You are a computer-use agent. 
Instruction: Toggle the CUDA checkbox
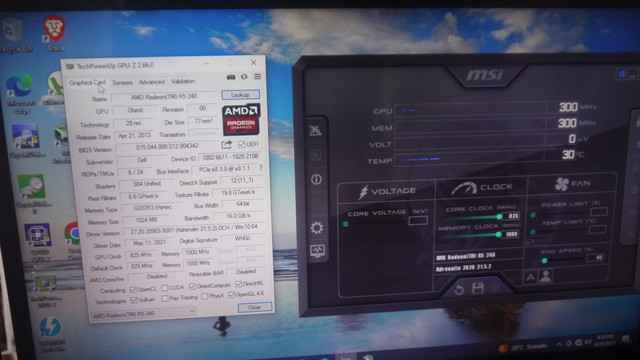(164, 288)
